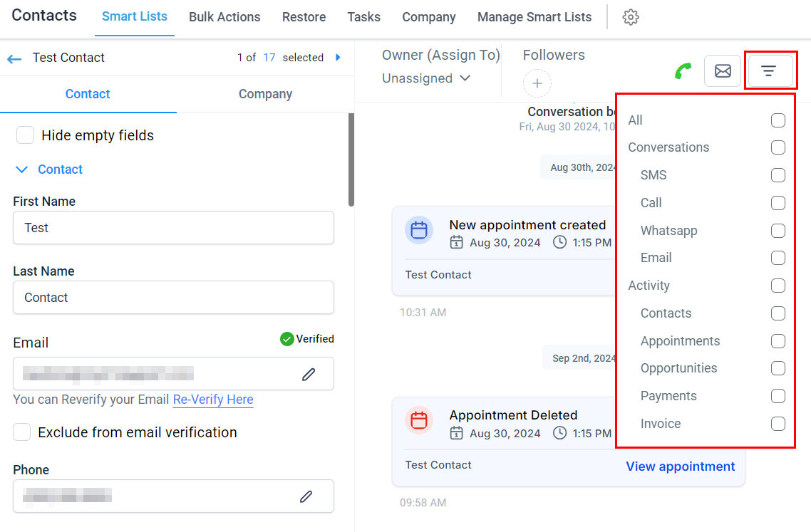Click the Re-Verify Here link

point(213,400)
